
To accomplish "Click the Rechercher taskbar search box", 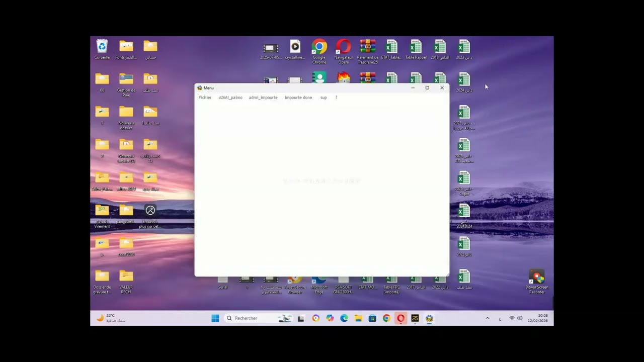I will (258, 318).
